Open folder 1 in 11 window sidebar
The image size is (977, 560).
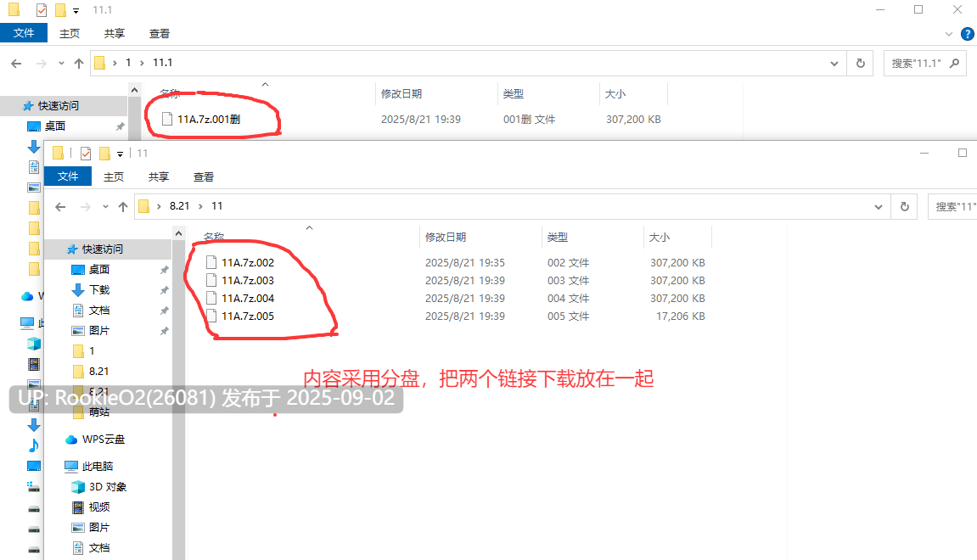tap(92, 350)
